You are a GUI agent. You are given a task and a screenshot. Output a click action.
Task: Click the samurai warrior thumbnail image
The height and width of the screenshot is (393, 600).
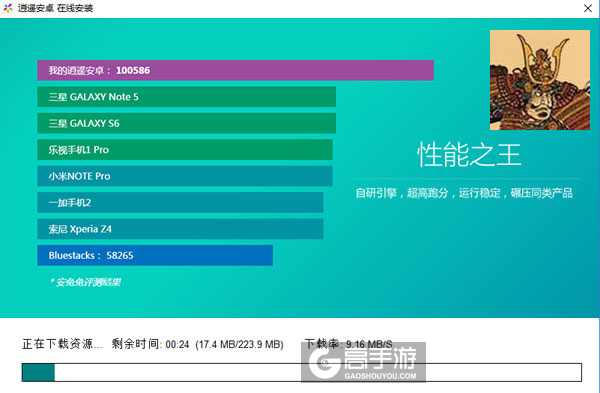[x=540, y=80]
